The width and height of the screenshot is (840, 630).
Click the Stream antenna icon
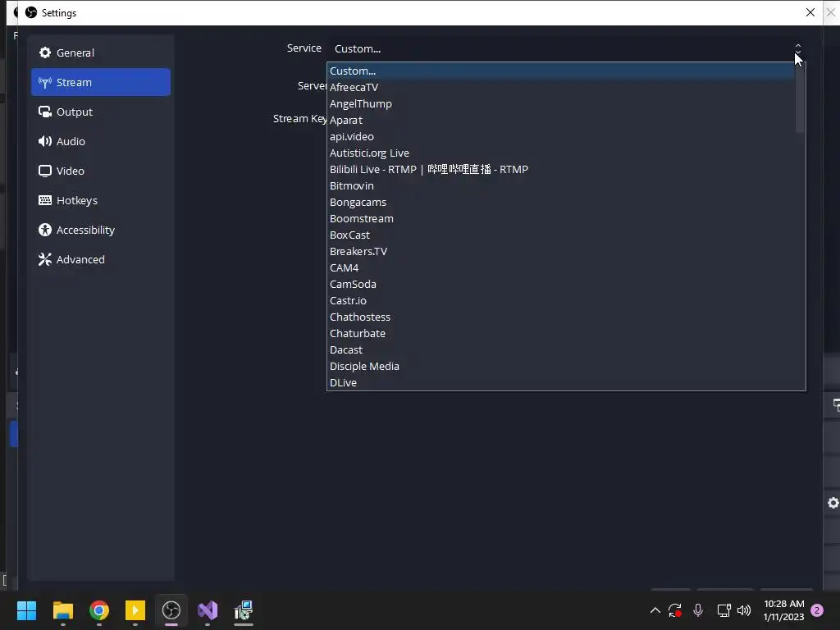[45, 83]
